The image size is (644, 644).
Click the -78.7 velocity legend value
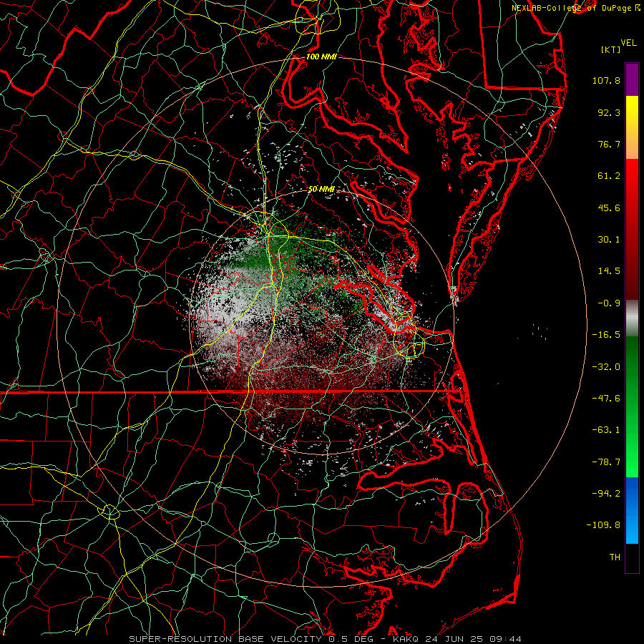tap(606, 462)
